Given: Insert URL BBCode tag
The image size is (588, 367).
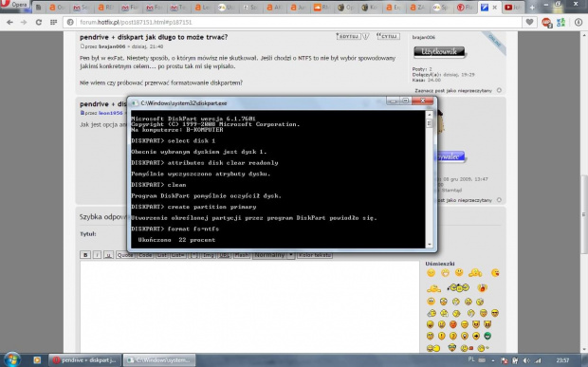Looking at the screenshot, I should click(x=224, y=255).
